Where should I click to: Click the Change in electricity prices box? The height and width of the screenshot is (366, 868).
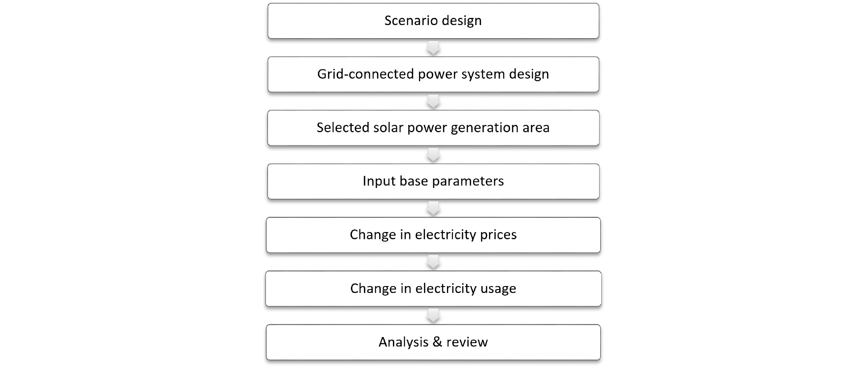[433, 235]
